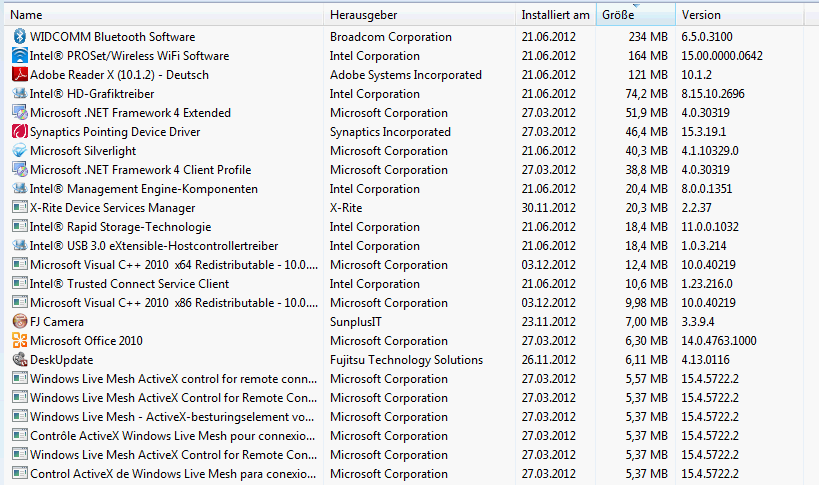The image size is (819, 485).
Task: Select Microsoft .NET Framework 4 Client Profile
Action: click(140, 170)
